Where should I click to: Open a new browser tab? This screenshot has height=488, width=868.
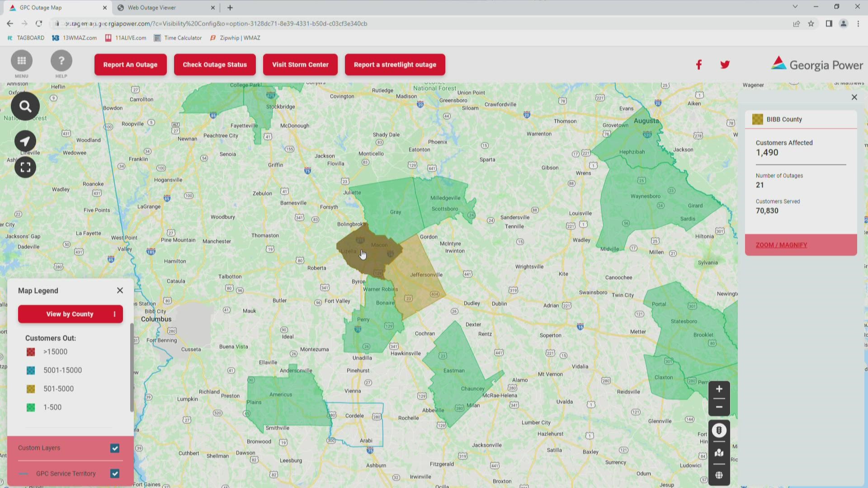230,8
